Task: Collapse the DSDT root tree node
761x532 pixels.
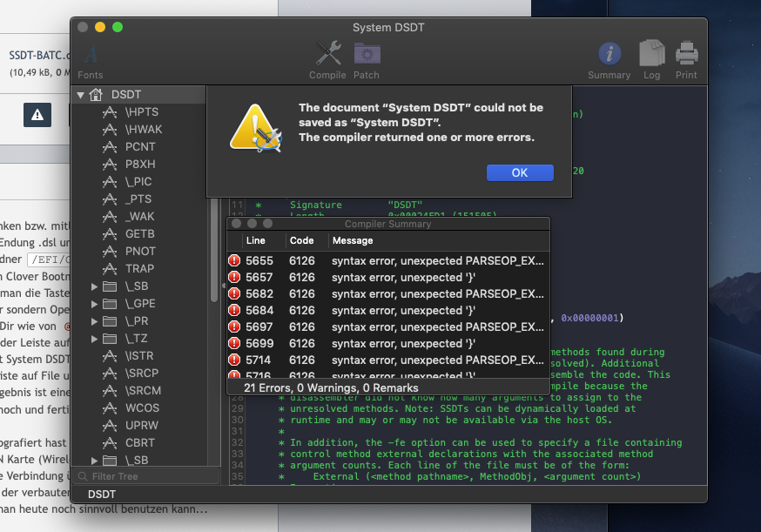Action: point(81,95)
